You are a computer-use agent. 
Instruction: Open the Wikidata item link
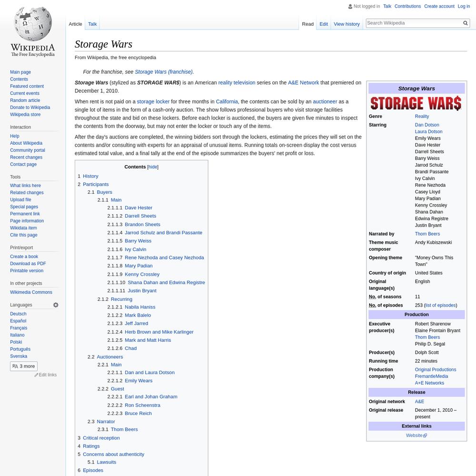[23, 228]
